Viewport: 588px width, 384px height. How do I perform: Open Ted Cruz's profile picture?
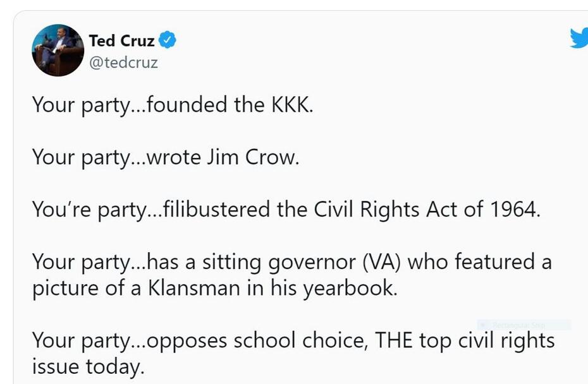58,50
